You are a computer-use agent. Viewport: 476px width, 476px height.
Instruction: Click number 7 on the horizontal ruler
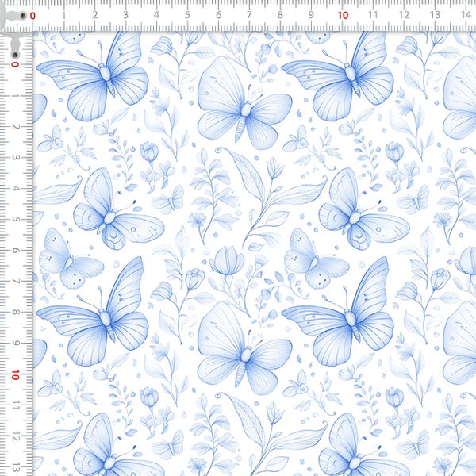coord(249,14)
